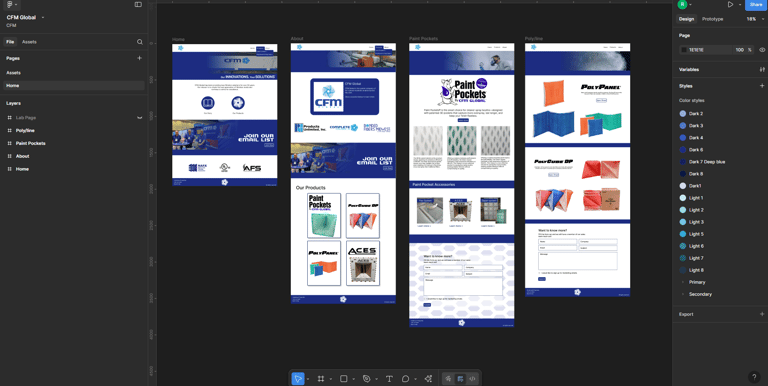This screenshot has height=386, width=768.
Task: Open the Actions tool with sparkle icon
Action: [429, 379]
